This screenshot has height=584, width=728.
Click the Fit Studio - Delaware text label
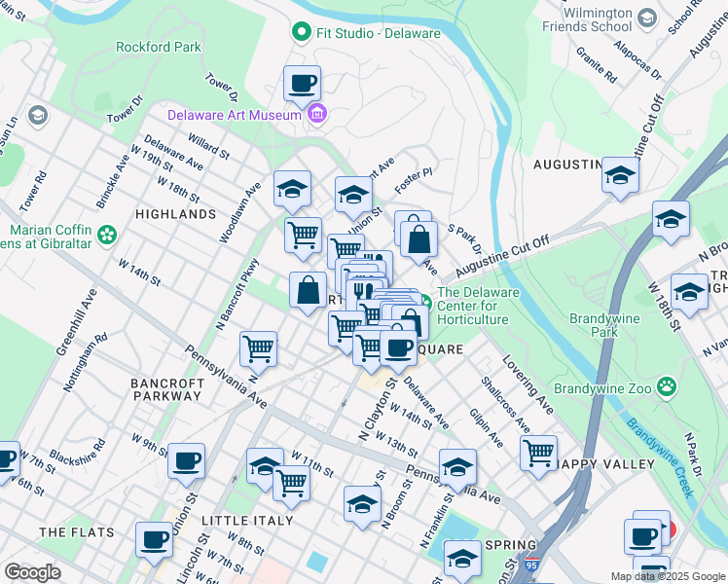click(x=379, y=33)
